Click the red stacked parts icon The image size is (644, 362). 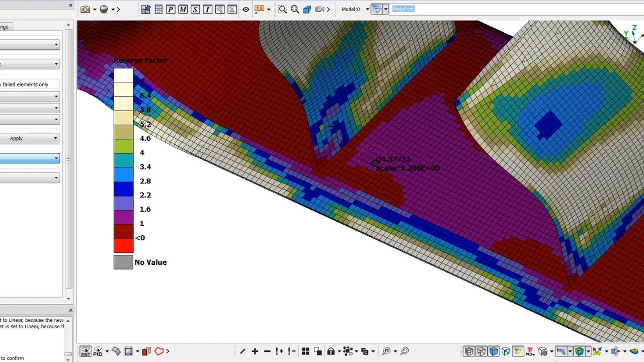coord(146,351)
